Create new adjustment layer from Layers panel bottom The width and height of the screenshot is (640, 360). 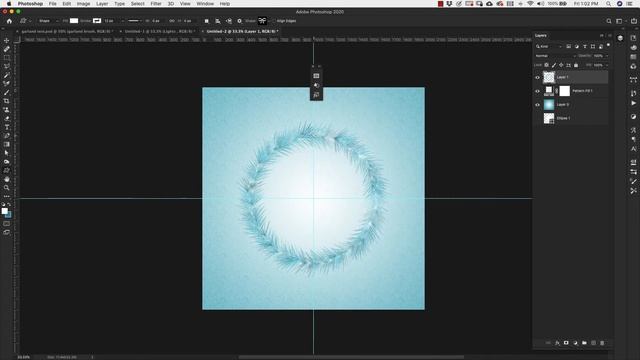coord(575,343)
